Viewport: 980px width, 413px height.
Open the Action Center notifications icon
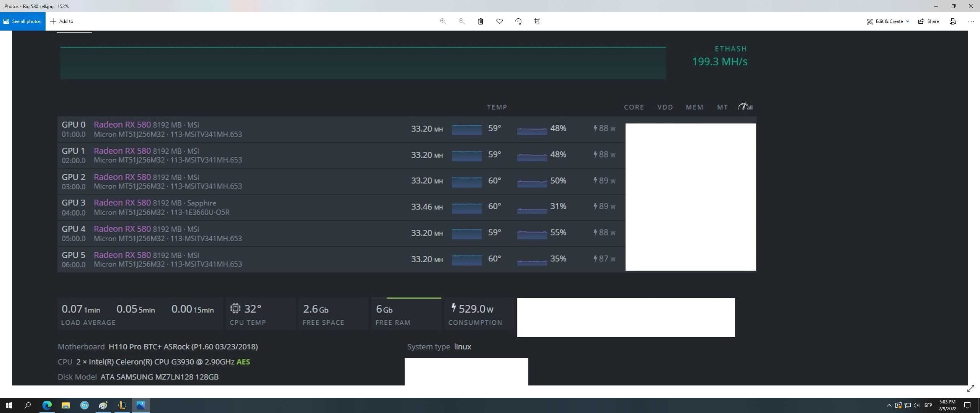[x=967, y=405]
